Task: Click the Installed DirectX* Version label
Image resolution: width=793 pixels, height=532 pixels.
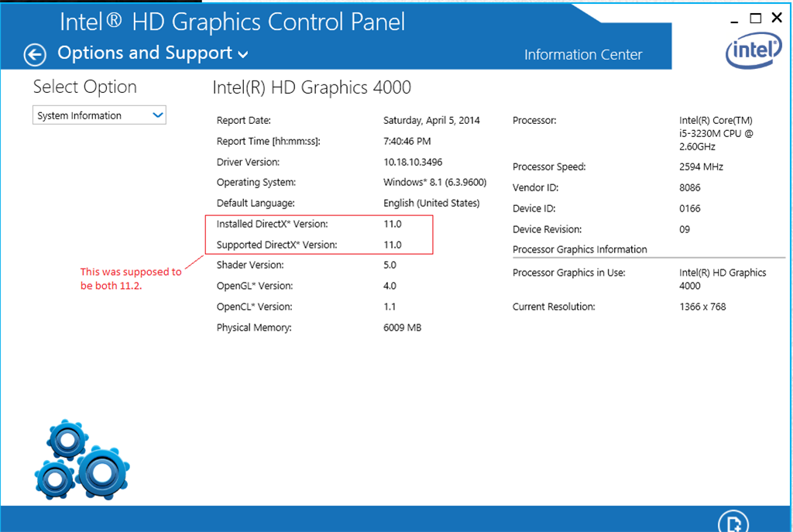Action: pyautogui.click(x=272, y=224)
